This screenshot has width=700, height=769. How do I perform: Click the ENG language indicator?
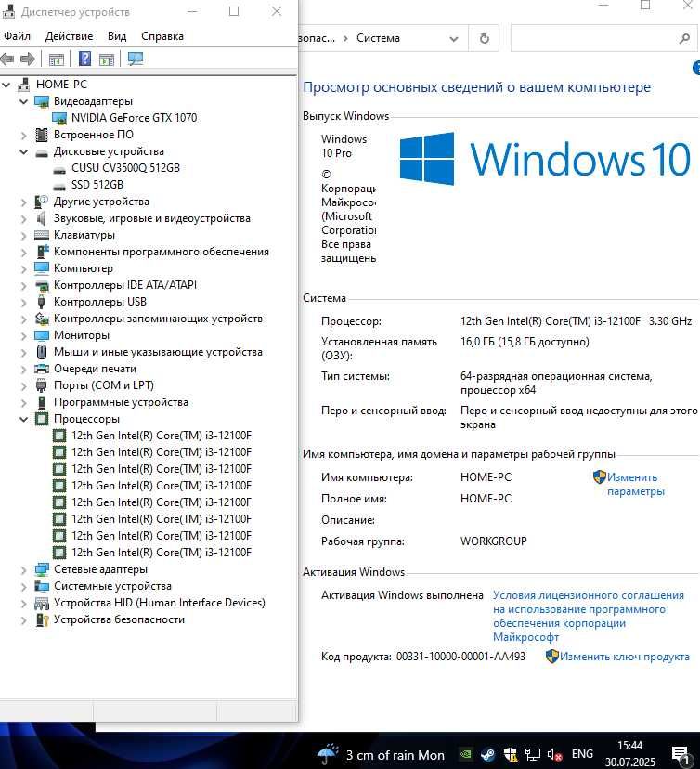pos(582,754)
